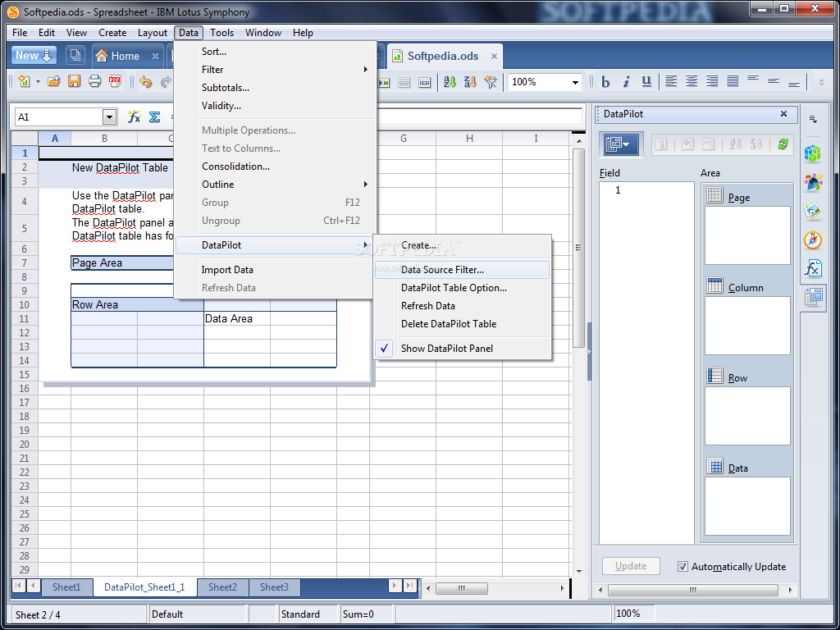Open the Function Wizard fx icon
Viewport: 840px width, 630px height.
click(x=134, y=116)
